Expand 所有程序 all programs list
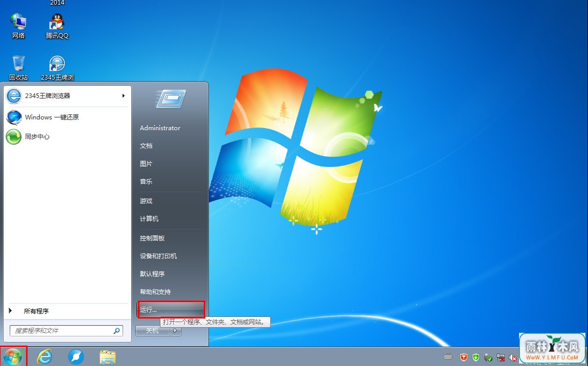 pos(67,311)
